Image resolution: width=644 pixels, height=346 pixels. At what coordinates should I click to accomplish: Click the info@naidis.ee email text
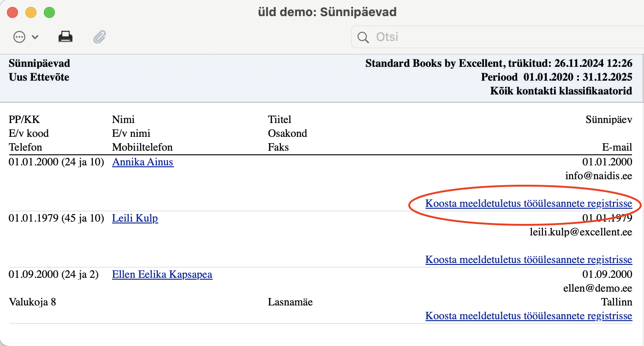coord(599,176)
